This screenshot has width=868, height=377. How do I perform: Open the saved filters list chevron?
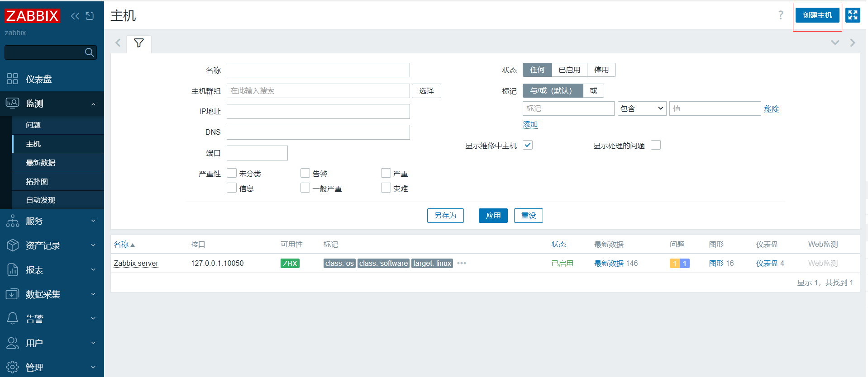pos(835,43)
